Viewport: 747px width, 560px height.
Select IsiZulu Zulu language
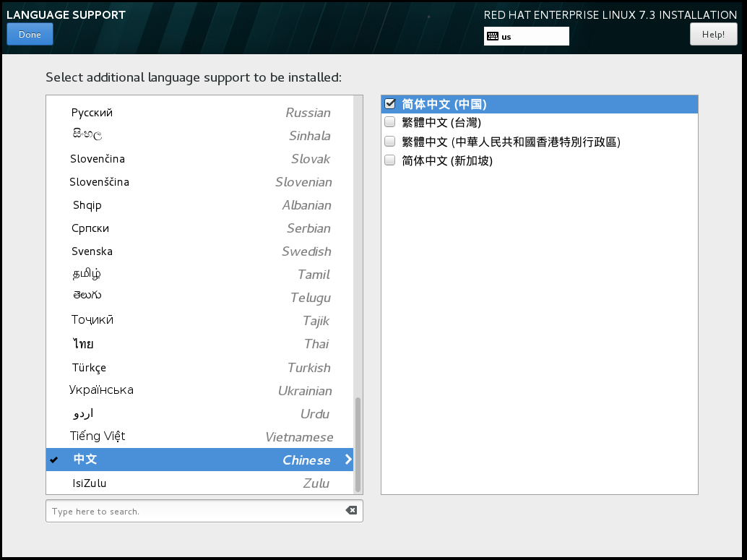[x=199, y=483]
